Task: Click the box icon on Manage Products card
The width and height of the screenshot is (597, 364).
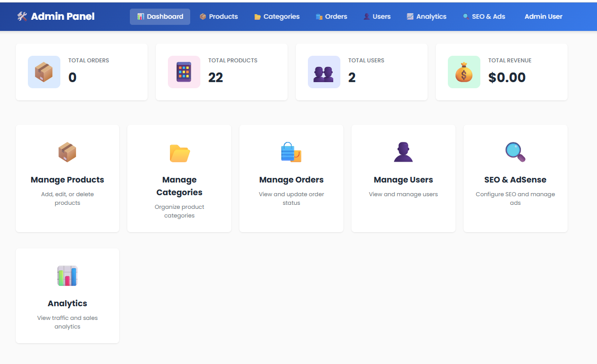Action: 67,152
